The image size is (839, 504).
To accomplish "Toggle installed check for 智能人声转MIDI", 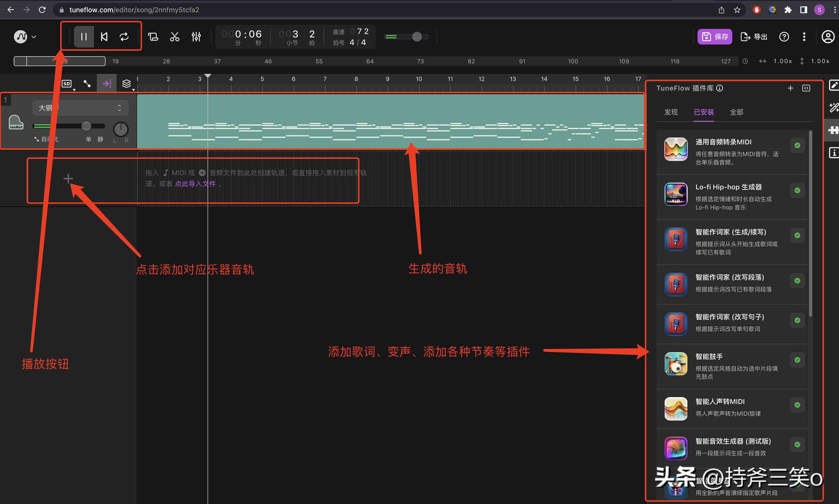I will tap(797, 405).
